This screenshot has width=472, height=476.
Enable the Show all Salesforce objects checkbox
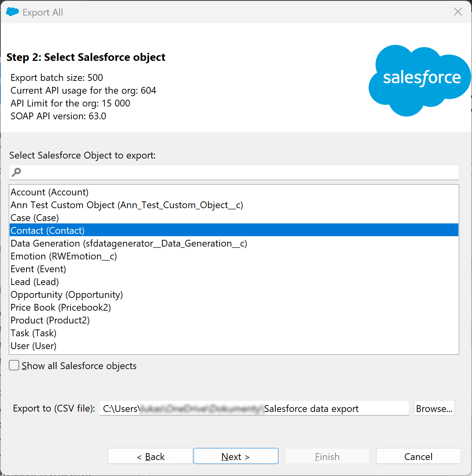[x=14, y=365]
